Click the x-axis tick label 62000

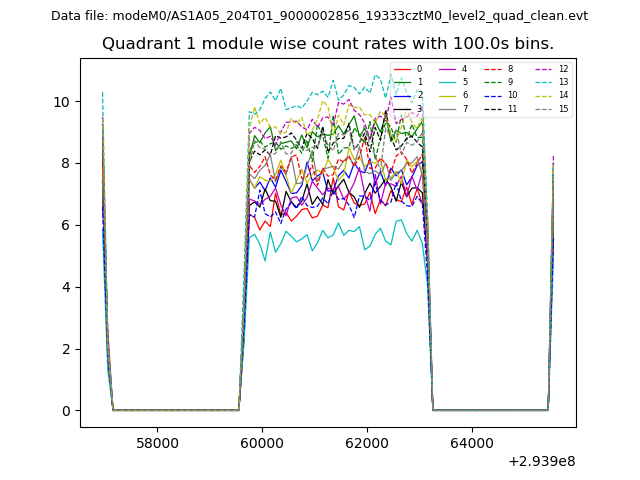tap(366, 443)
